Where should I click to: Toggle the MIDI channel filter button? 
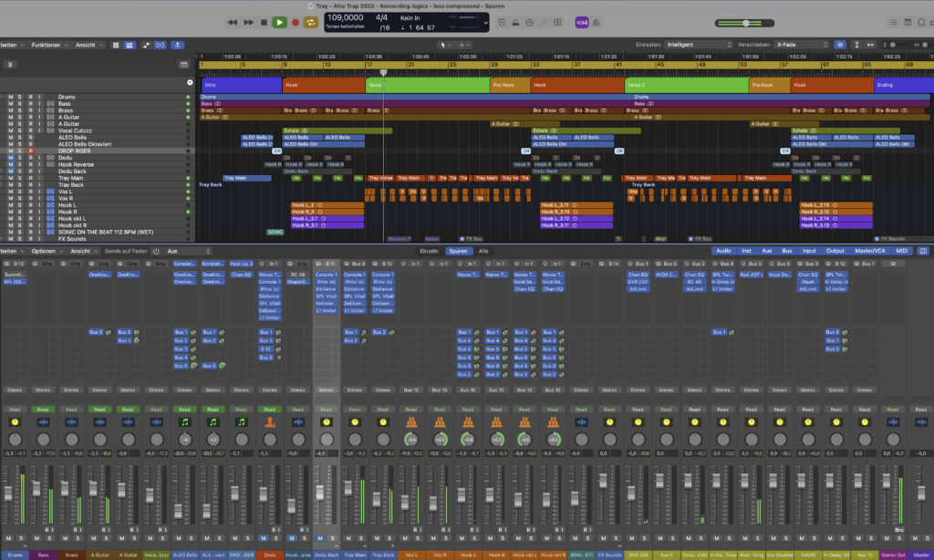point(902,251)
